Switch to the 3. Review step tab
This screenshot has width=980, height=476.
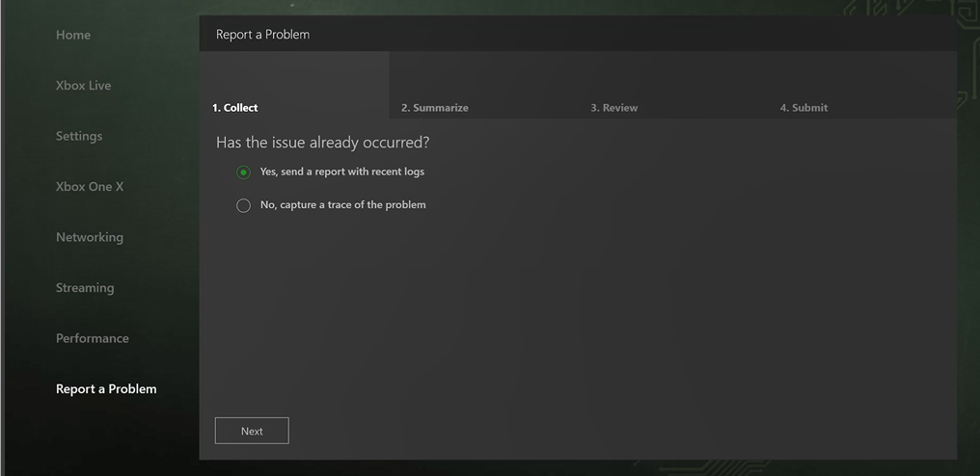pos(672,85)
